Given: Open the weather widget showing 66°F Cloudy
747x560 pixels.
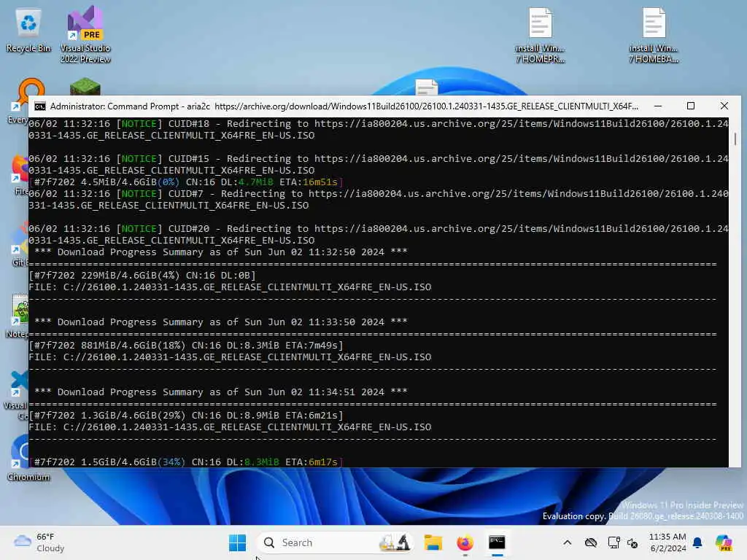Looking at the screenshot, I should point(39,542).
